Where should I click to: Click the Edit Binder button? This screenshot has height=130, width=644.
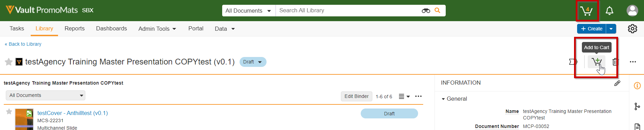pos(356,96)
